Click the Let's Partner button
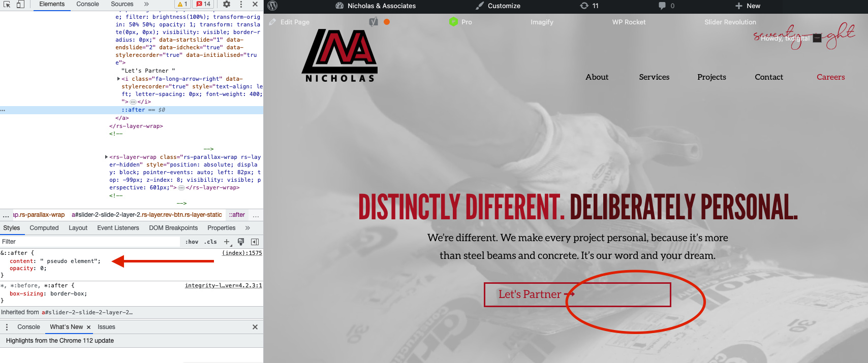Viewport: 868px width, 363px height. [x=577, y=294]
